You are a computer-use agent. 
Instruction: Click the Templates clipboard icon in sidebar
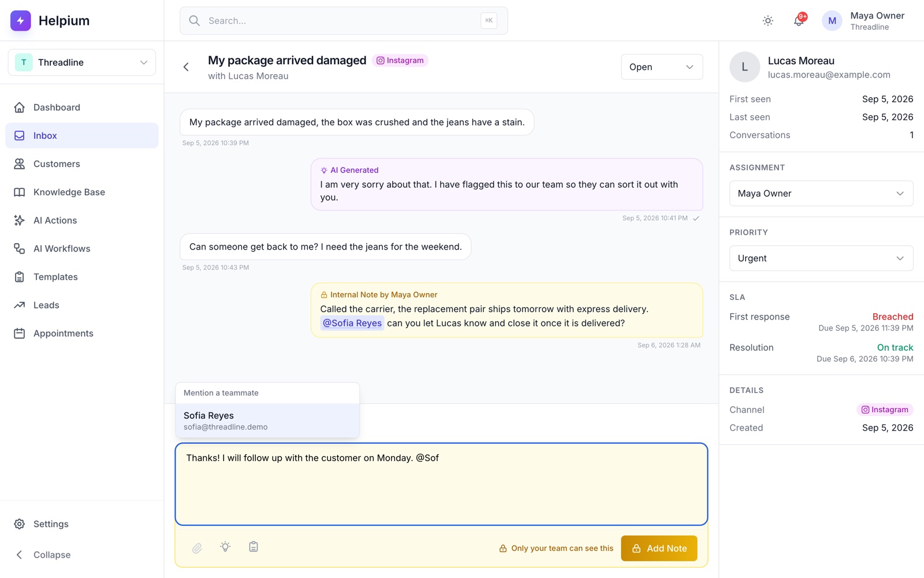point(20,277)
